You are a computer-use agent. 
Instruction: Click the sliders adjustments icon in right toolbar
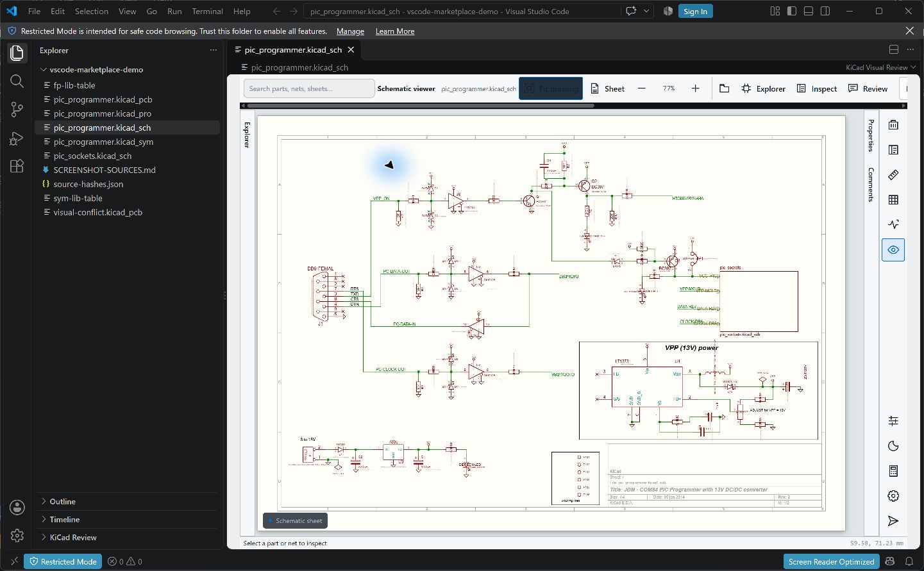click(x=893, y=421)
